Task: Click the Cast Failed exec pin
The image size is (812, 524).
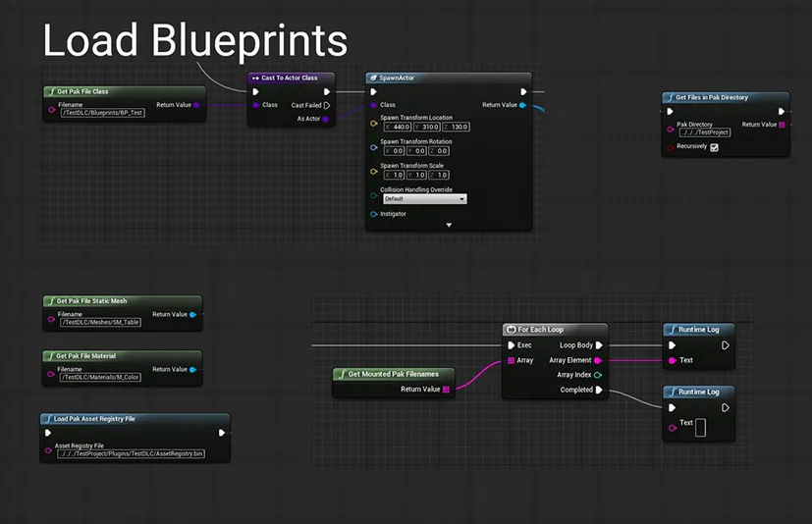Action: (327, 105)
